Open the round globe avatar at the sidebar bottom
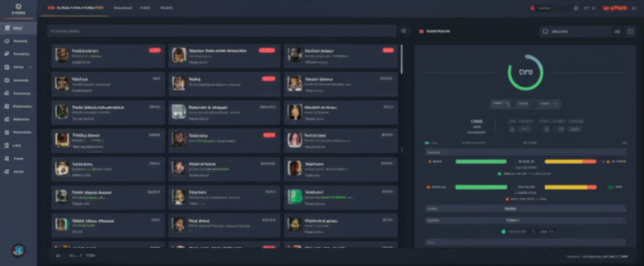The image size is (644, 266). click(x=18, y=250)
